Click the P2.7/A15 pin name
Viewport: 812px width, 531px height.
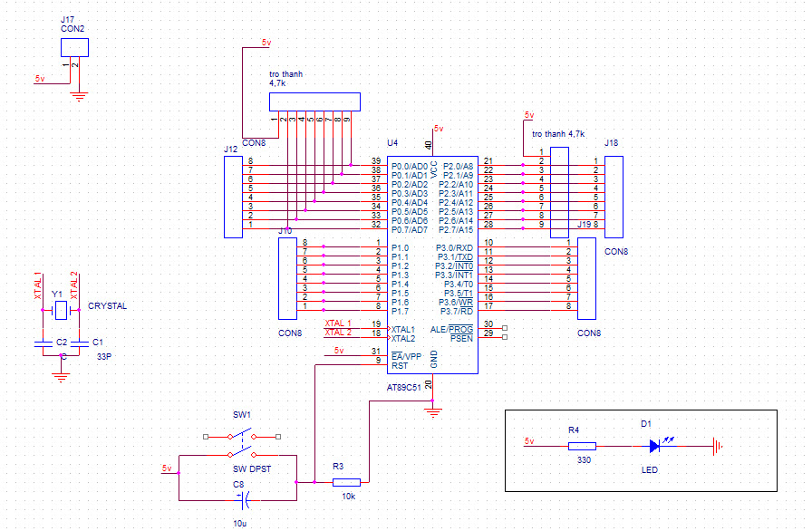pos(456,230)
